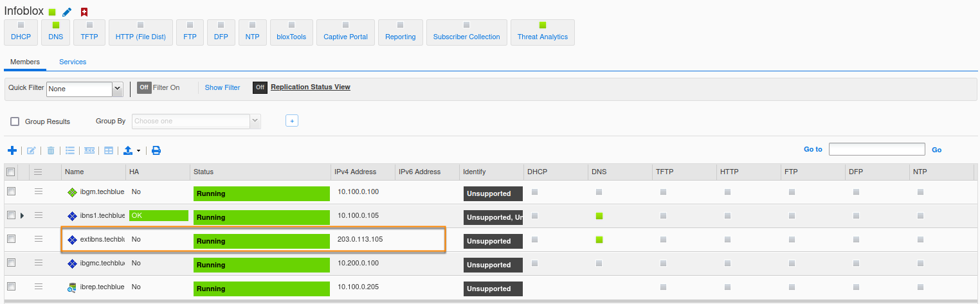Click the table grid toolbar icon
Screen dimensions: 980x304
(109, 150)
